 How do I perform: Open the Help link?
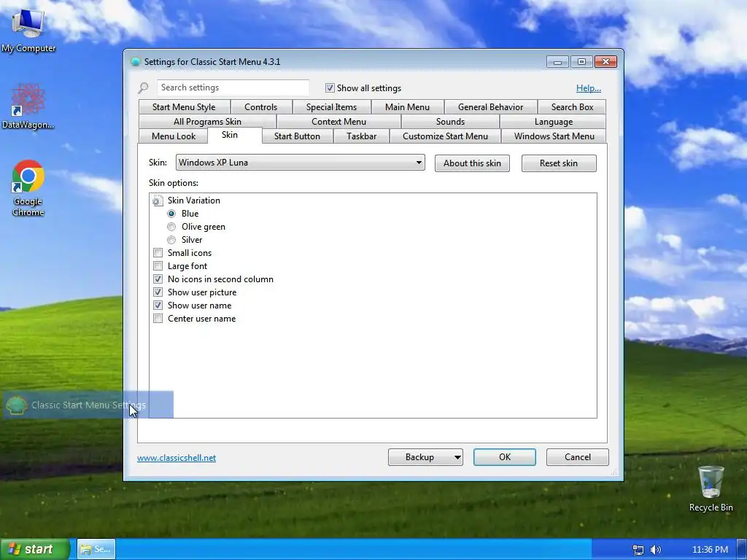(589, 88)
